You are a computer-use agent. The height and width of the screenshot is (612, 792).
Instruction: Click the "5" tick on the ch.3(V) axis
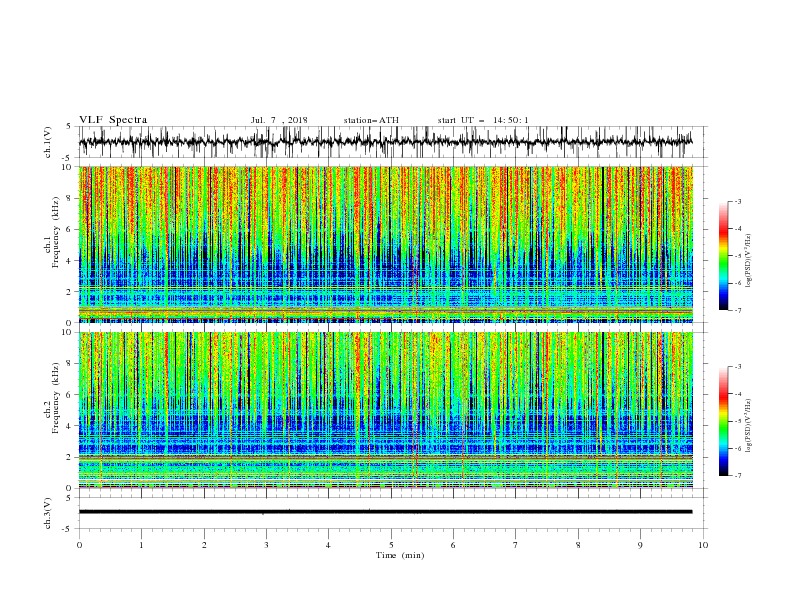pos(69,498)
